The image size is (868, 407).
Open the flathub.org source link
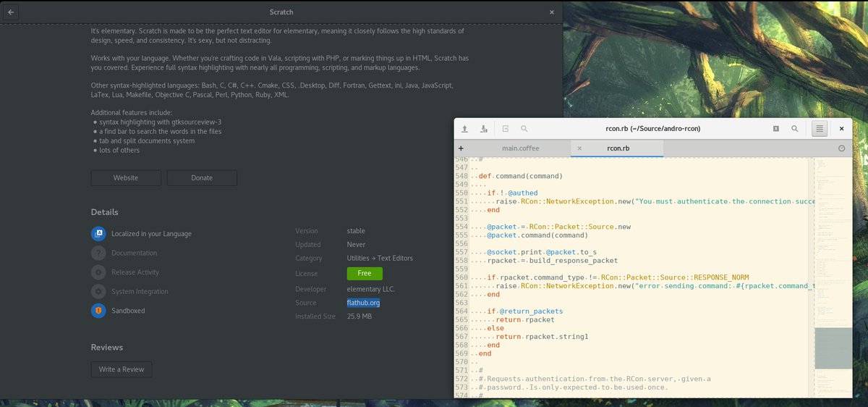pos(363,303)
